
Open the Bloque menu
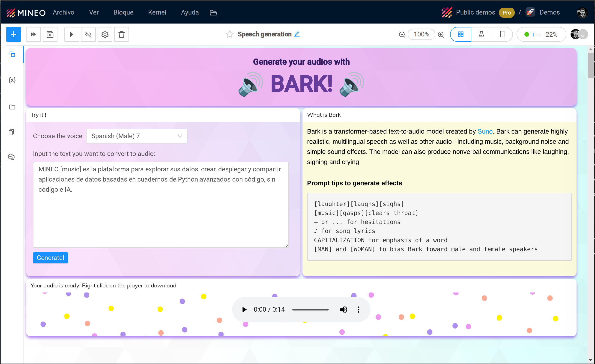(123, 12)
